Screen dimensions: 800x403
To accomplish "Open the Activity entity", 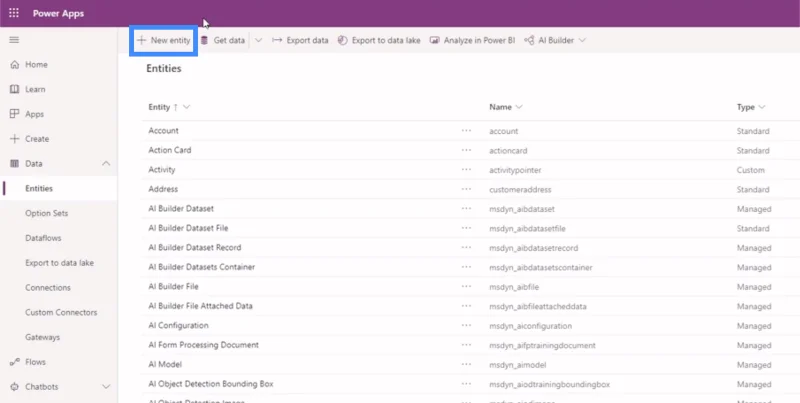I will [162, 170].
